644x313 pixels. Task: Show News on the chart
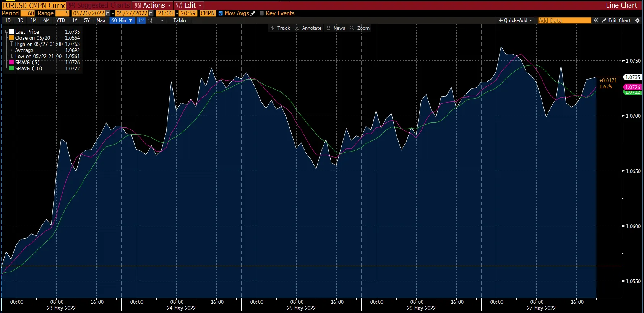pyautogui.click(x=336, y=28)
